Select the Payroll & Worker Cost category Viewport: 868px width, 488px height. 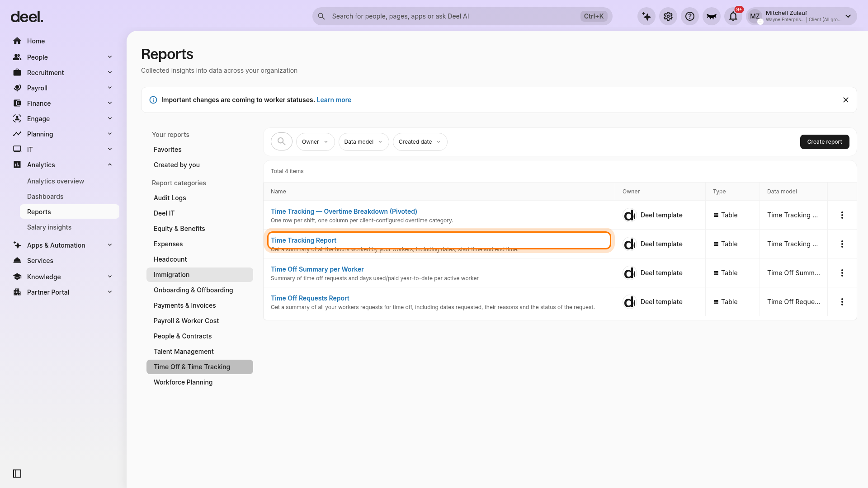[x=199, y=321]
